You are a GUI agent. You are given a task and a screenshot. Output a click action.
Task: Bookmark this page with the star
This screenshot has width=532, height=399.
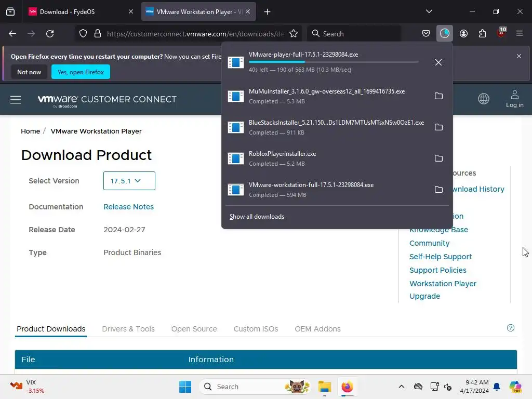[294, 34]
